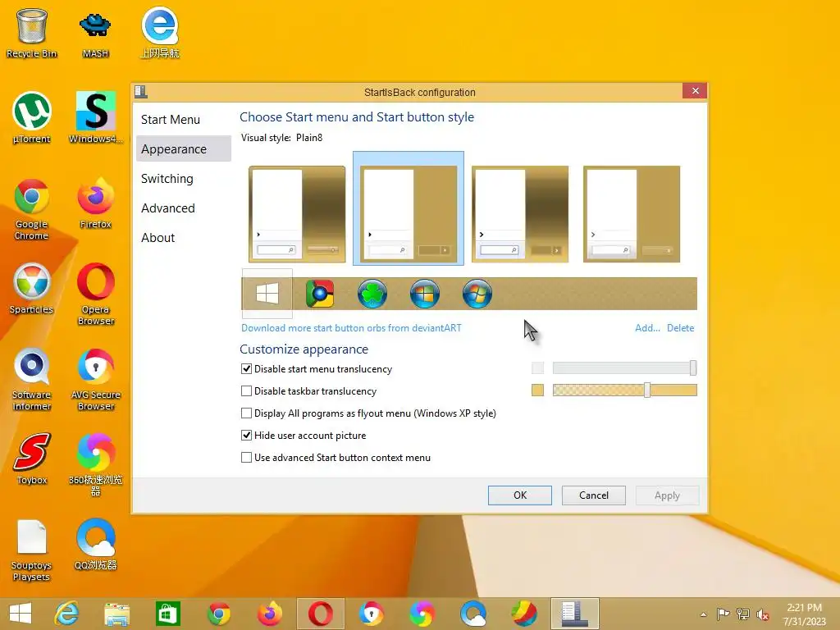Select the µTorrent desktop shortcut
This screenshot has height=630, width=840.
click(32, 118)
